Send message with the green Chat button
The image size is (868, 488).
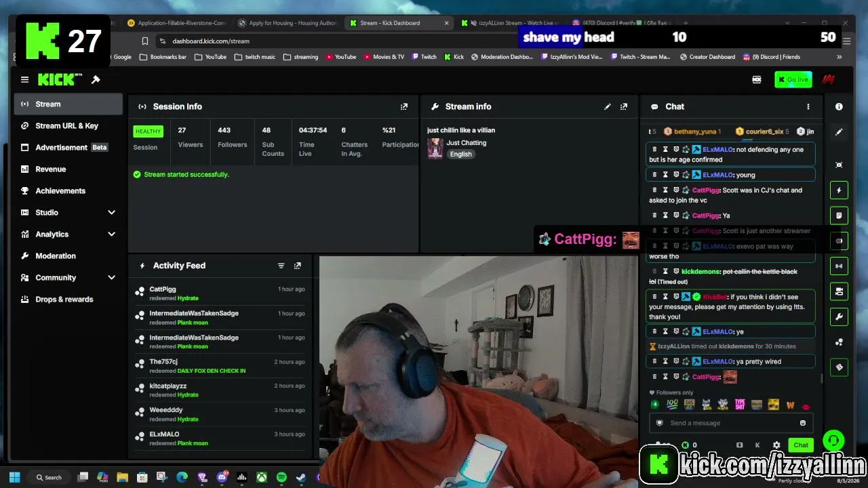801,445
